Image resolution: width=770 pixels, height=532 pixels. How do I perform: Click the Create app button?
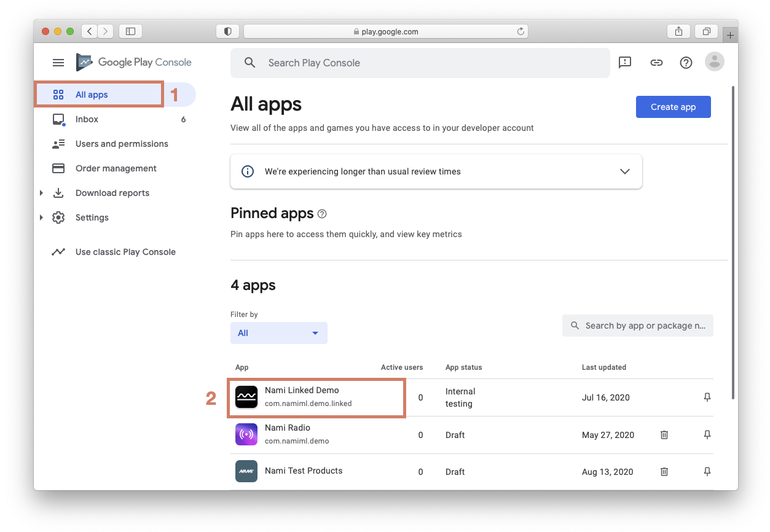point(673,107)
